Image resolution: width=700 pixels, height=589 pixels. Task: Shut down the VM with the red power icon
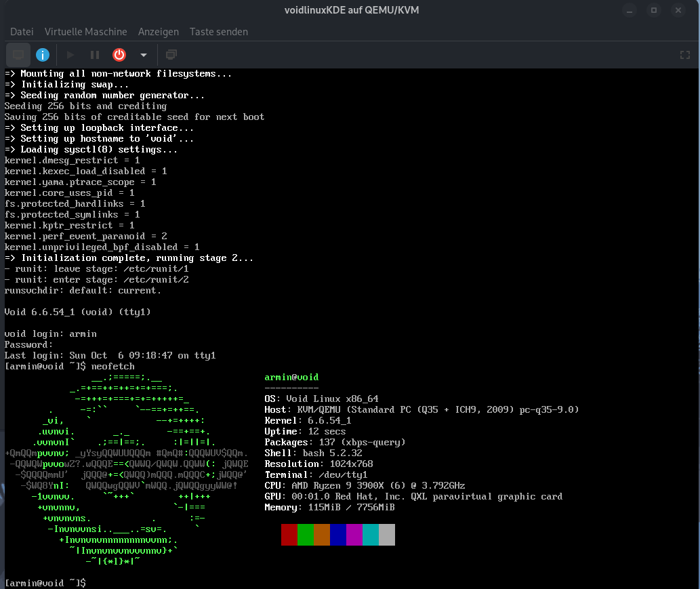click(x=119, y=54)
